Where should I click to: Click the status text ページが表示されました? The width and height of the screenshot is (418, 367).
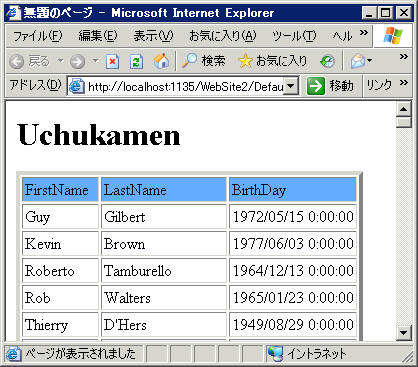tap(81, 354)
